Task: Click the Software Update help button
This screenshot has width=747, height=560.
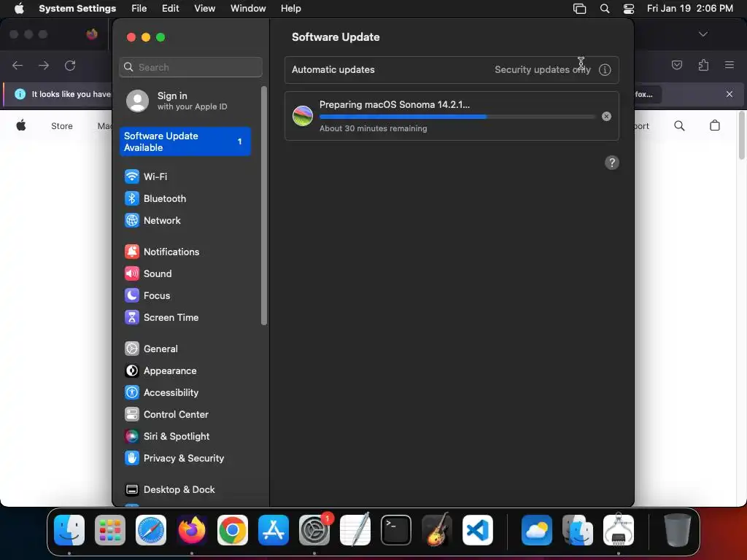Action: (x=612, y=163)
